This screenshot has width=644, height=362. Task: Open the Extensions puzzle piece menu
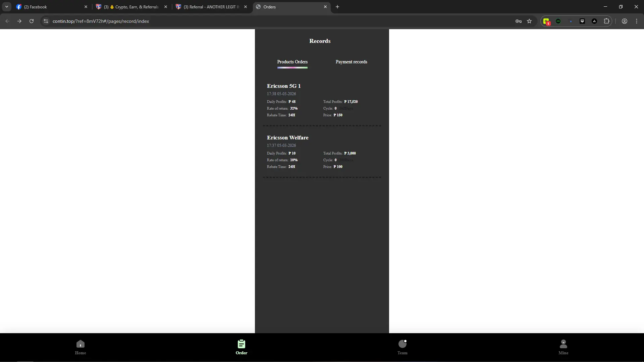606,21
